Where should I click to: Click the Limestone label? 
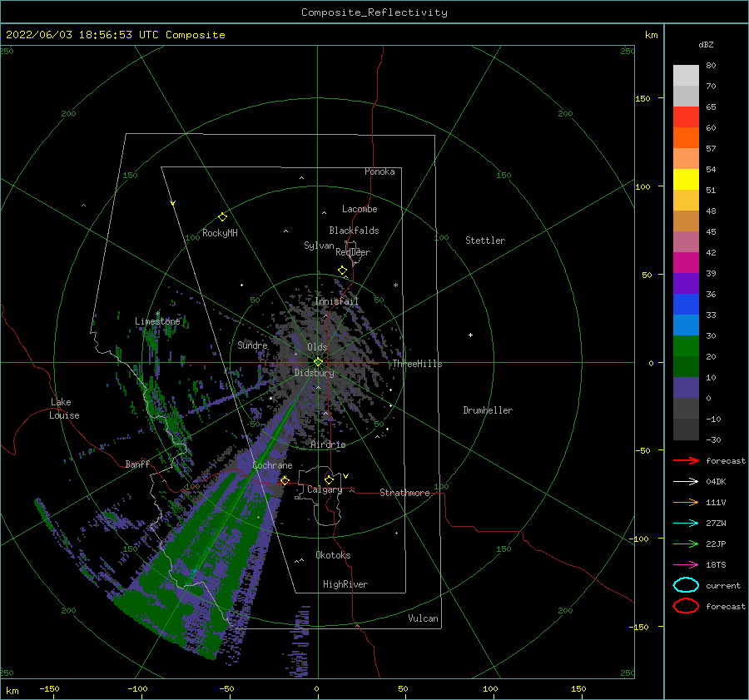[x=157, y=321]
